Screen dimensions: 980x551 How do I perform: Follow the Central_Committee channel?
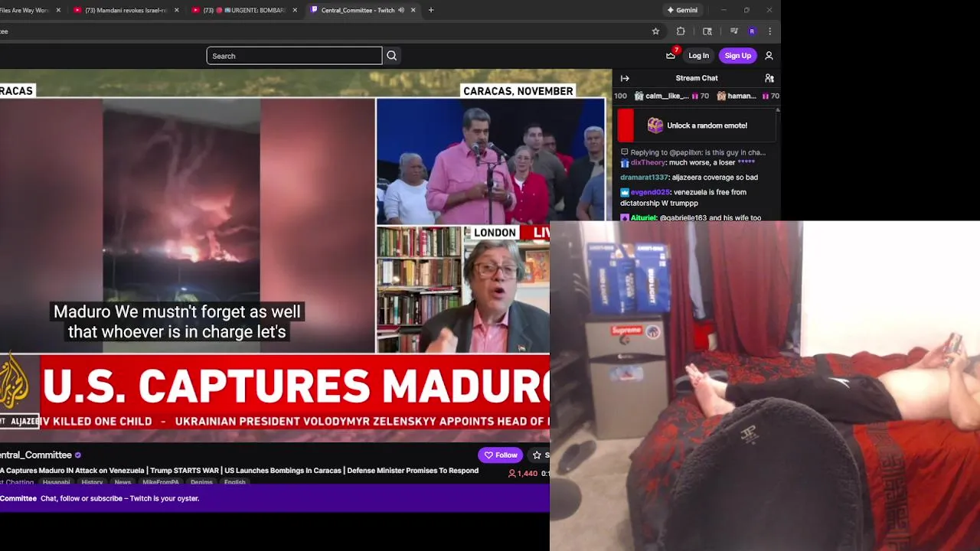(x=501, y=455)
